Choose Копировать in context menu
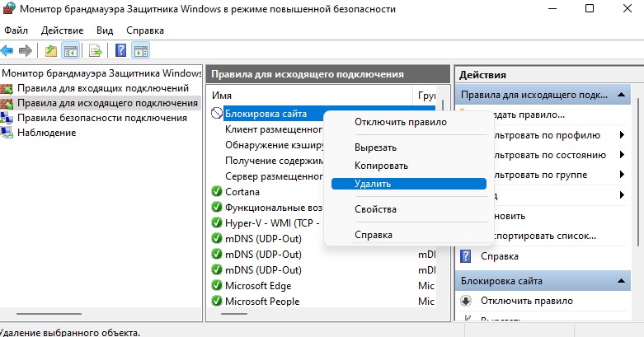This screenshot has height=337, width=644. coord(409,166)
